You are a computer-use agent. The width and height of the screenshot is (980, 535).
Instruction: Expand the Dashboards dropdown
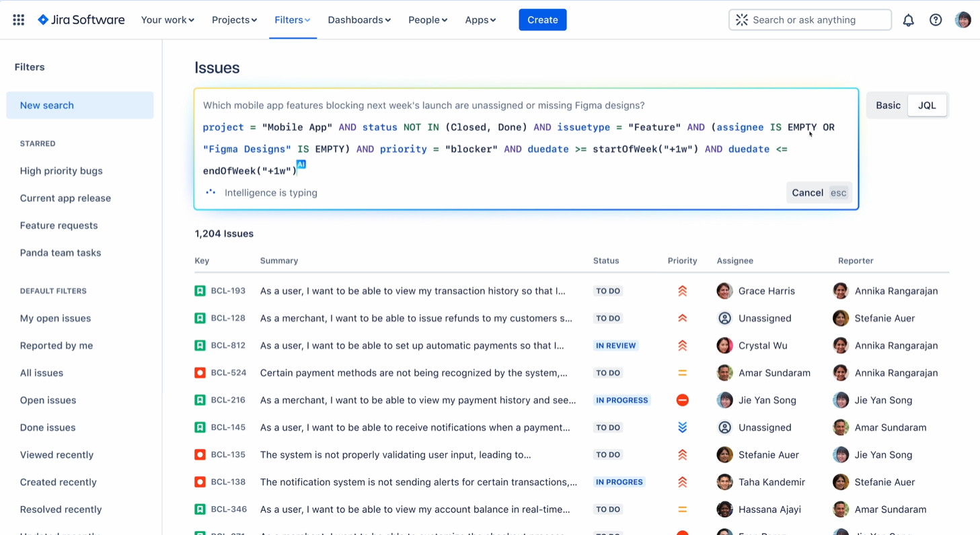coord(359,20)
